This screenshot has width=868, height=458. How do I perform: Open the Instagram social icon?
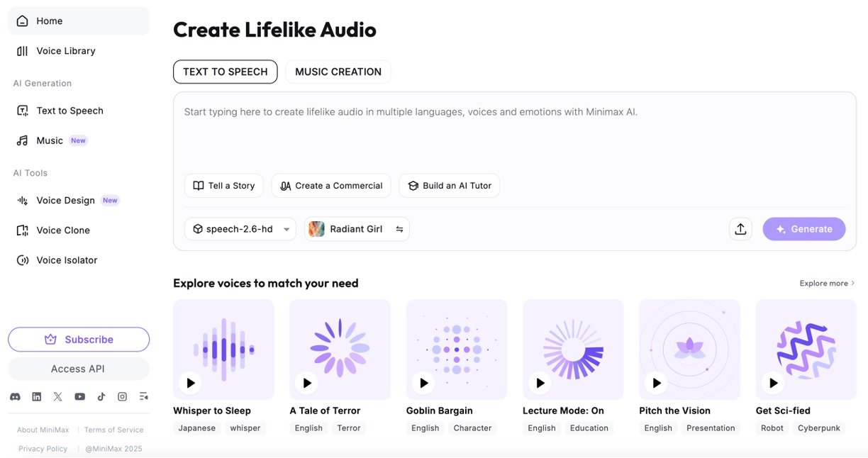pos(122,397)
